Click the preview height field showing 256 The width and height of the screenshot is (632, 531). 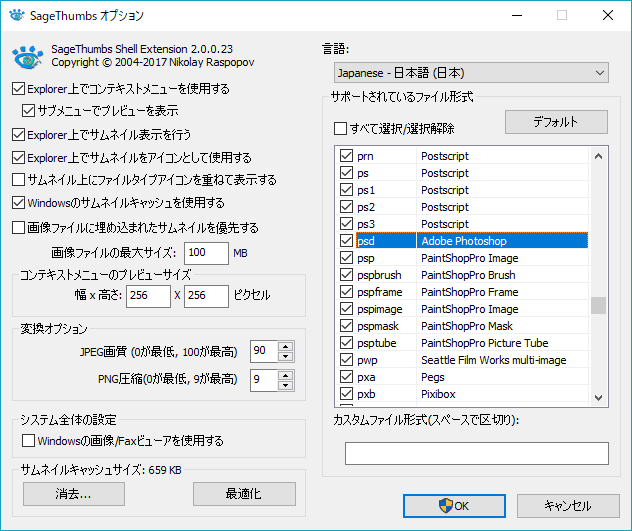206,296
